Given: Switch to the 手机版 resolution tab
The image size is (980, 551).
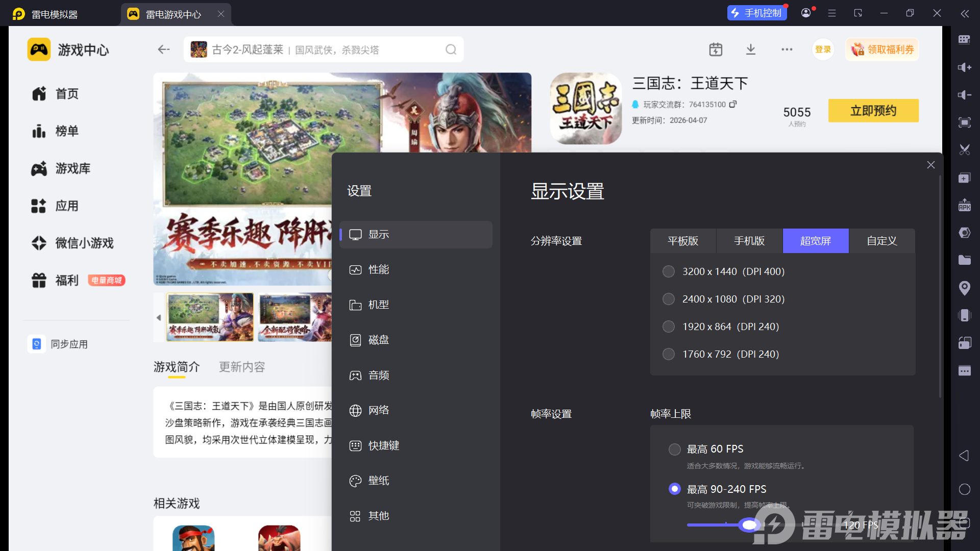Looking at the screenshot, I should [x=749, y=241].
